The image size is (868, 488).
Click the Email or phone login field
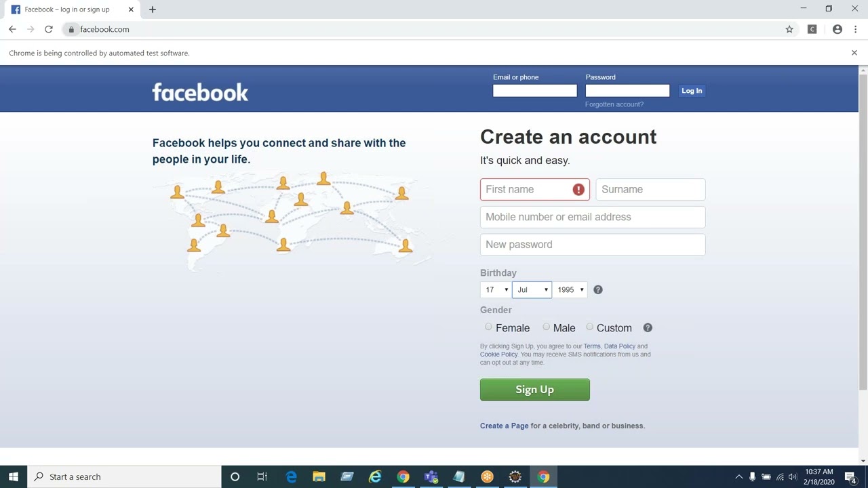tap(535, 90)
